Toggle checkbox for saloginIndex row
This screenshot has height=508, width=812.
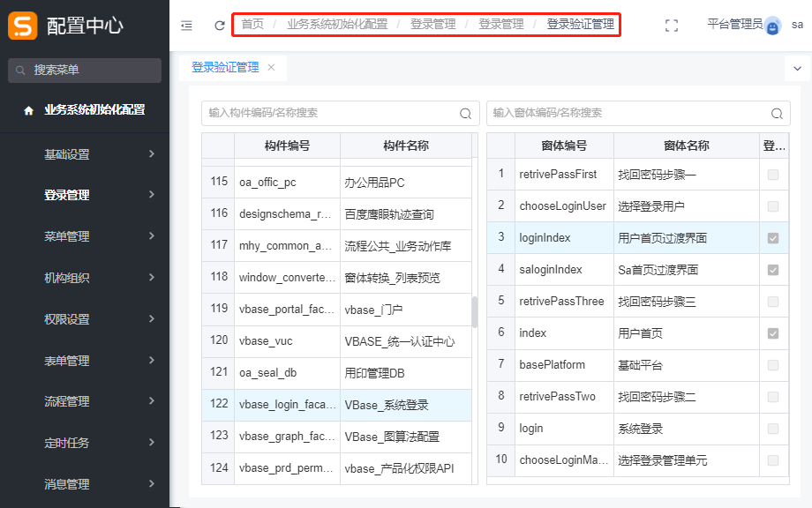tap(773, 270)
